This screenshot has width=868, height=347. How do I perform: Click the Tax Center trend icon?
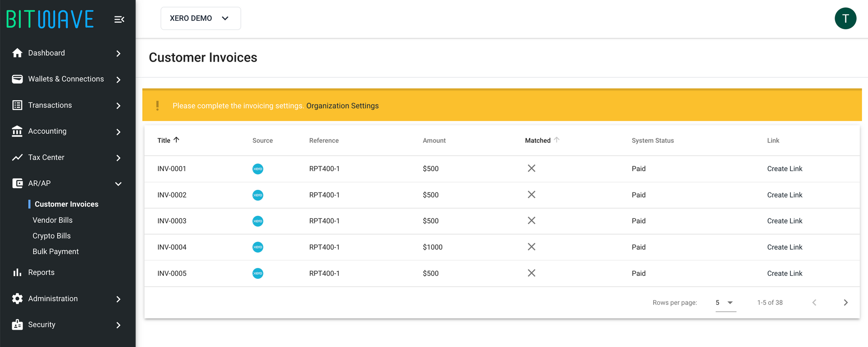point(17,157)
